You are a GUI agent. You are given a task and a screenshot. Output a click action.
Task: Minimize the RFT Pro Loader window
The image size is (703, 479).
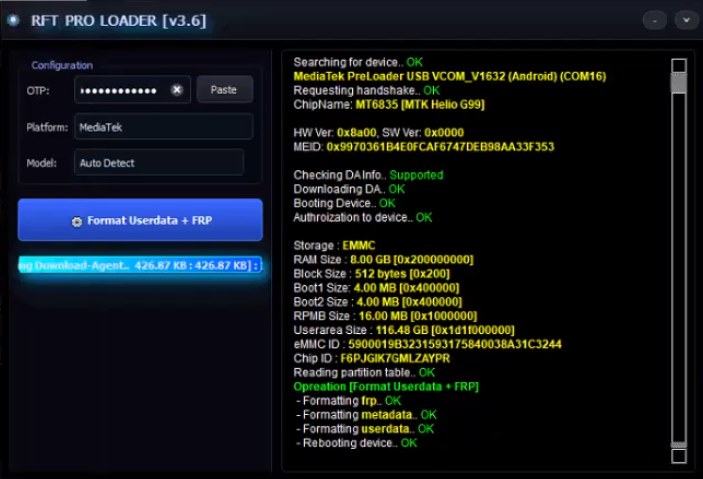655,21
